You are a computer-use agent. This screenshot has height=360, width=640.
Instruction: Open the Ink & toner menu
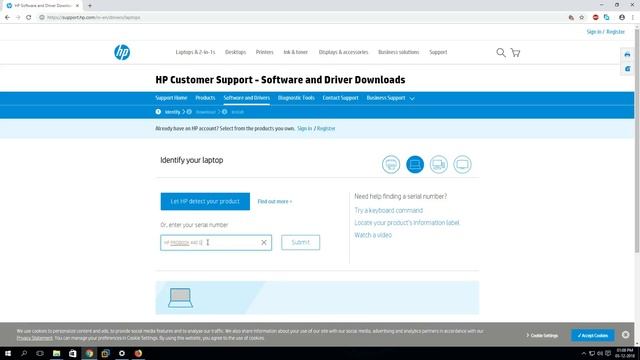coord(296,52)
